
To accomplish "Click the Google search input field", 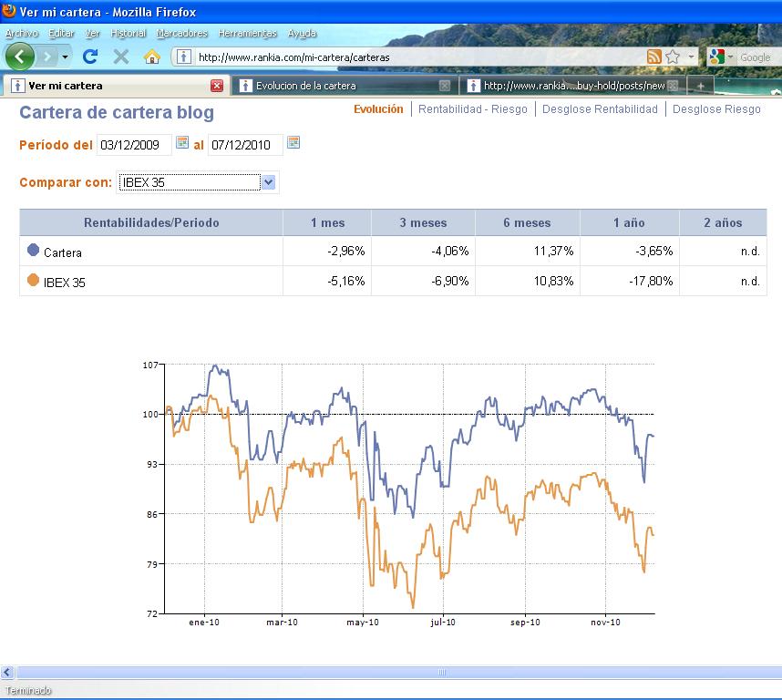I will 758,57.
